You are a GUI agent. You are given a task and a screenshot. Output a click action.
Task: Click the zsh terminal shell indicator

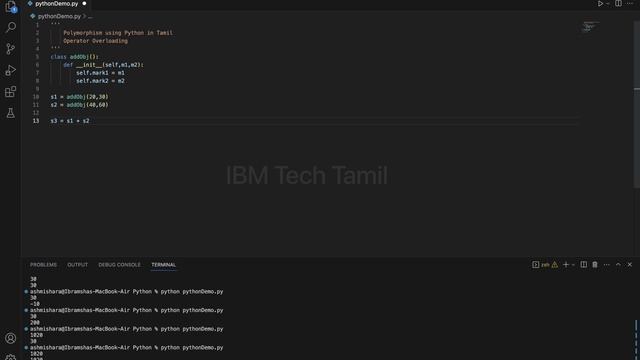[541, 265]
